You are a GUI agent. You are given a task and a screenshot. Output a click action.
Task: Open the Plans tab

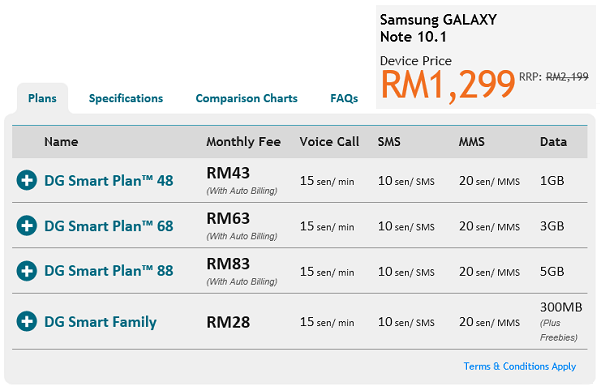pos(42,98)
